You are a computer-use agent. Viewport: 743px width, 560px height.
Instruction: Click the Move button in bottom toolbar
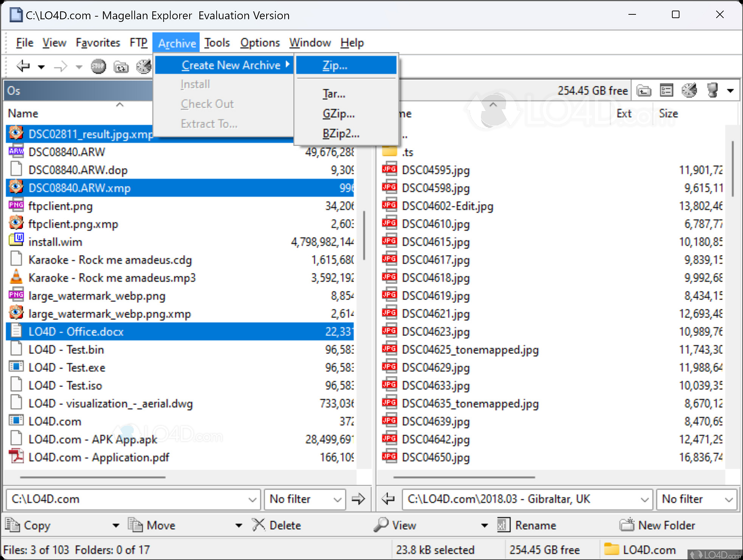161,525
